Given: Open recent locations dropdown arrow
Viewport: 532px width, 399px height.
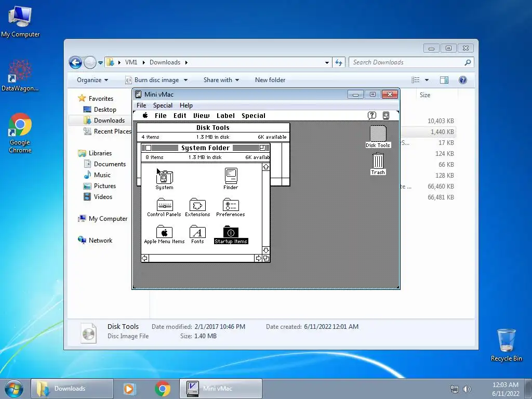Looking at the screenshot, I should coord(100,63).
